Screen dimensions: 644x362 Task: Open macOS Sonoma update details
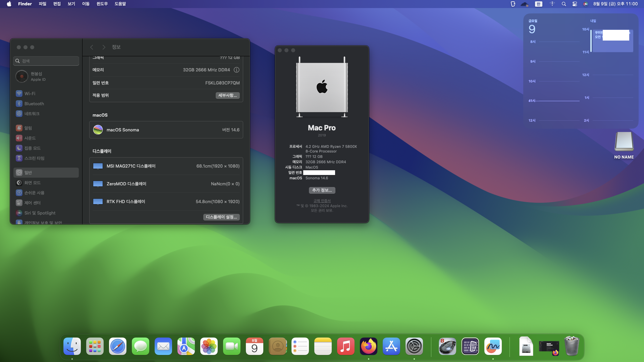(166, 130)
